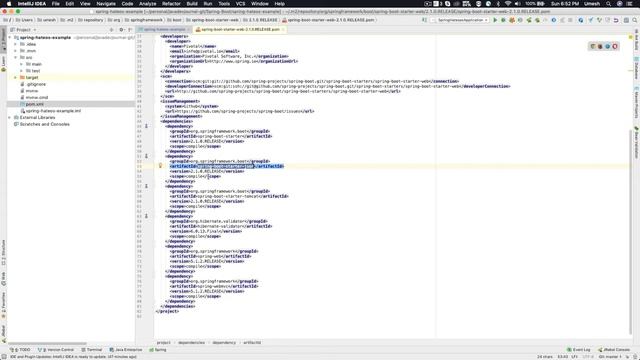
Task: Collapse the spring-hateos-example project root
Action: tap(10, 38)
